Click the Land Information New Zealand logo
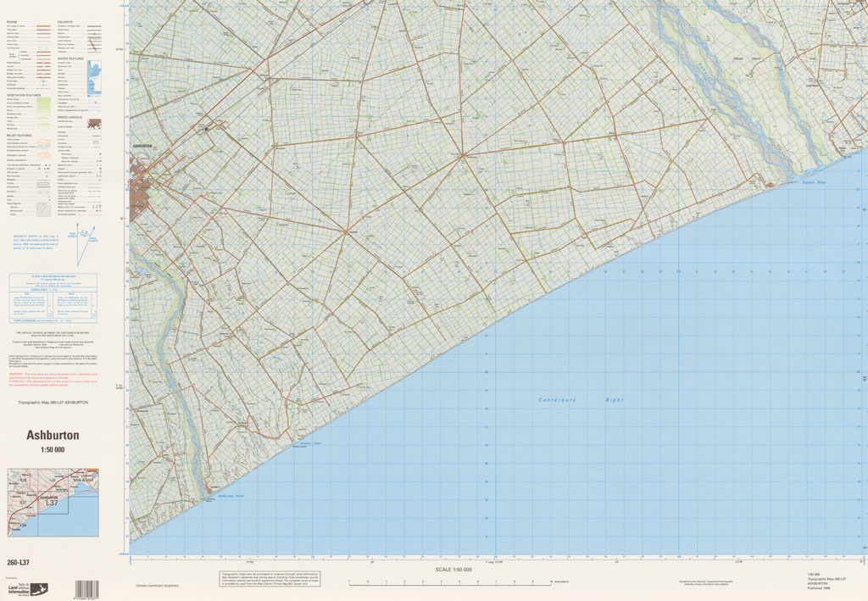This screenshot has width=868, height=601. 28,587
